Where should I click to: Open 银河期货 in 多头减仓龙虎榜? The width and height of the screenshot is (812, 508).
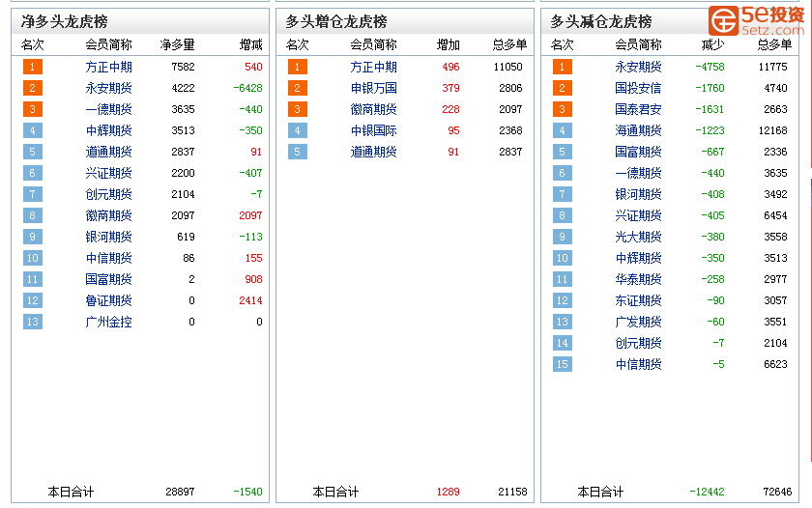coord(638,194)
